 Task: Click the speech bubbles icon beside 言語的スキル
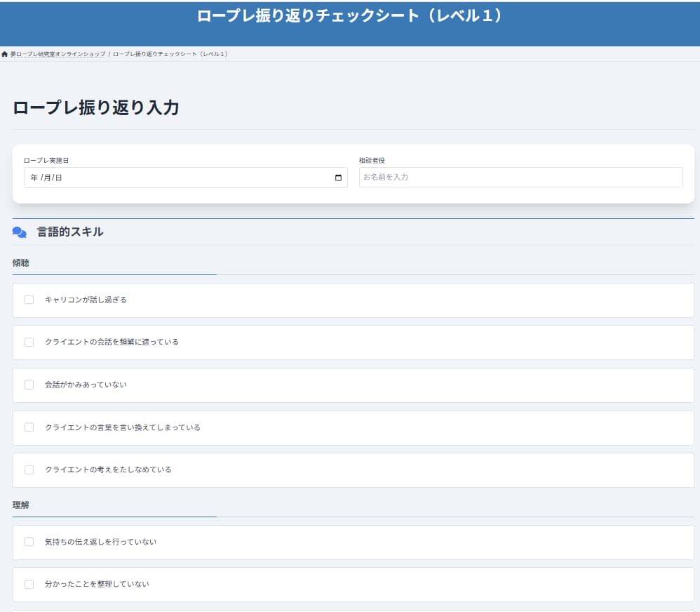click(x=20, y=232)
